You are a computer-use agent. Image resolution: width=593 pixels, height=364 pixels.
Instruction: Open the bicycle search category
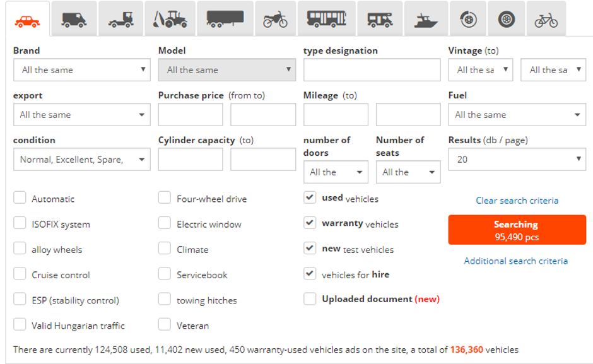(x=547, y=17)
